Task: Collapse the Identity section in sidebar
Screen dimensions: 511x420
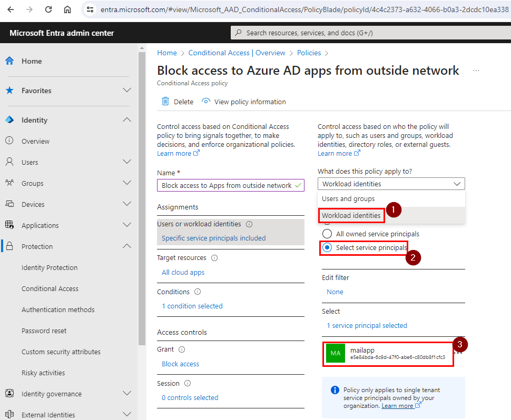Action: coord(126,120)
